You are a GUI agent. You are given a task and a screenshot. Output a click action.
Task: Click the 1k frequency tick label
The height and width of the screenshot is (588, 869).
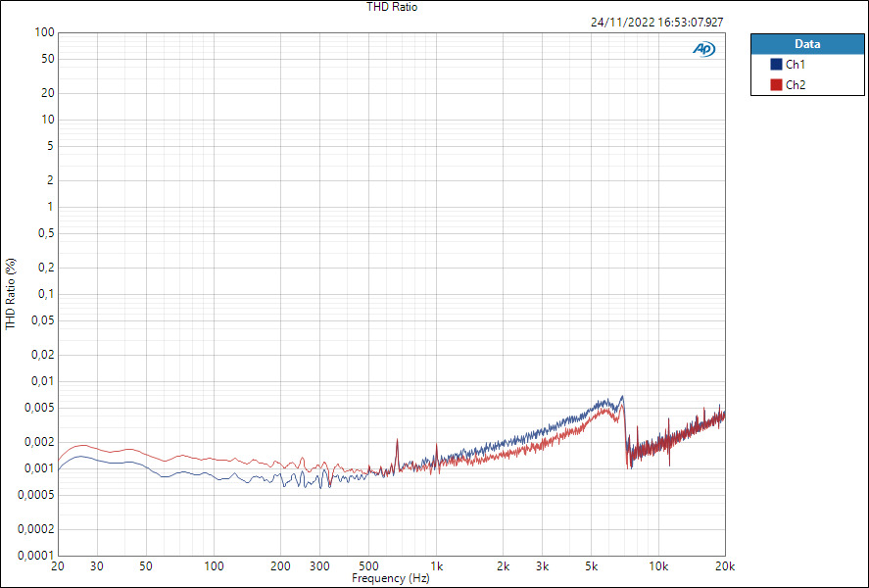437,566
